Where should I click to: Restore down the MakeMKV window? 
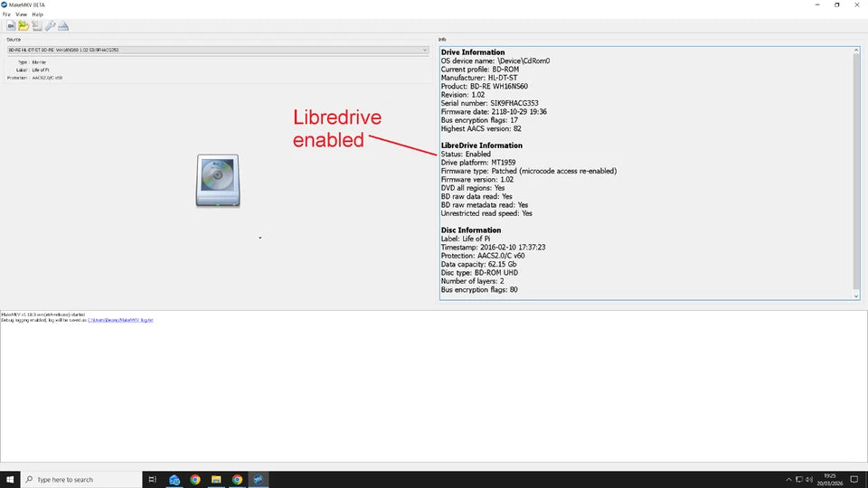coord(837,5)
